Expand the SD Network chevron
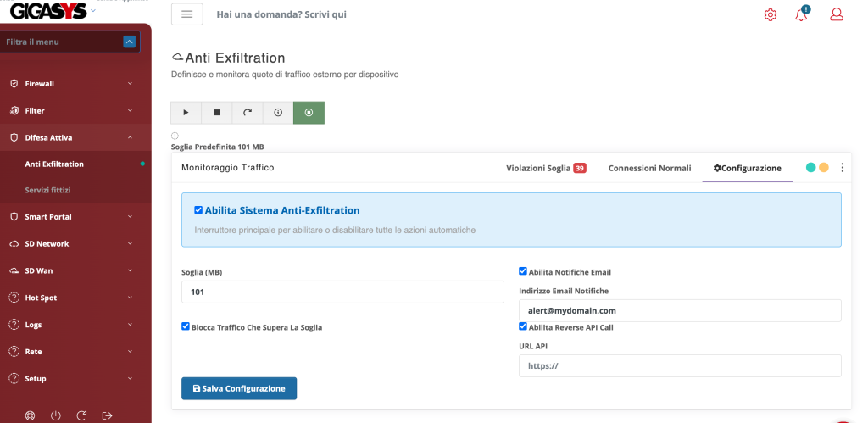This screenshot has width=868, height=423. (x=130, y=243)
